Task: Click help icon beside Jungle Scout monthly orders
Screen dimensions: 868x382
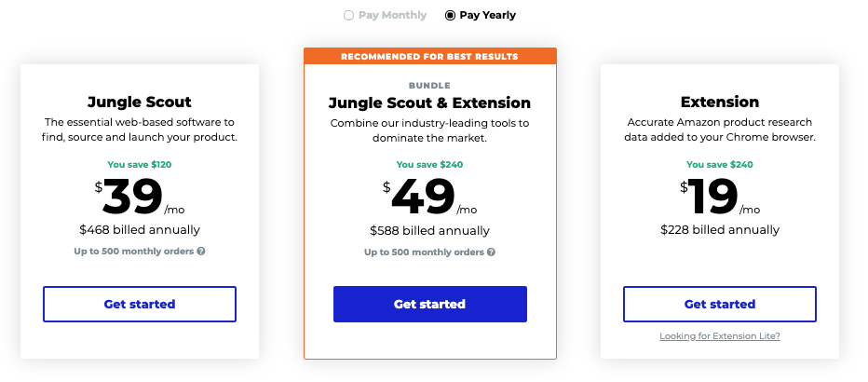Action: click(201, 252)
